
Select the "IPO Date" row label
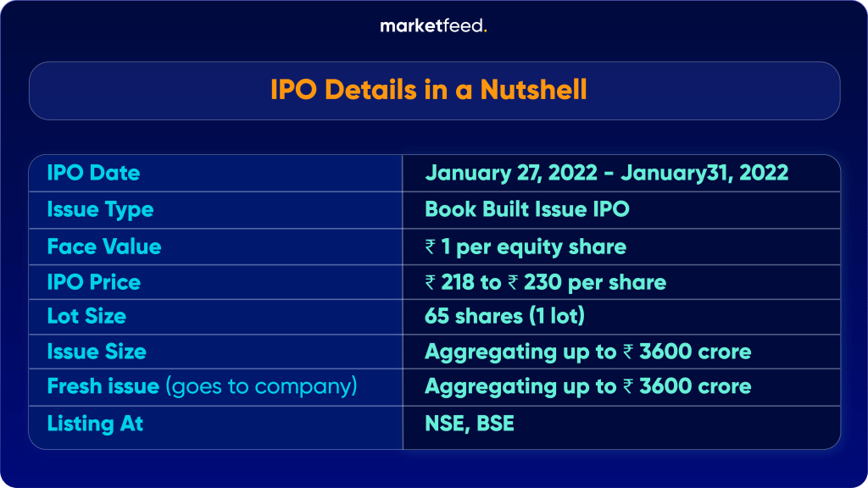click(93, 174)
